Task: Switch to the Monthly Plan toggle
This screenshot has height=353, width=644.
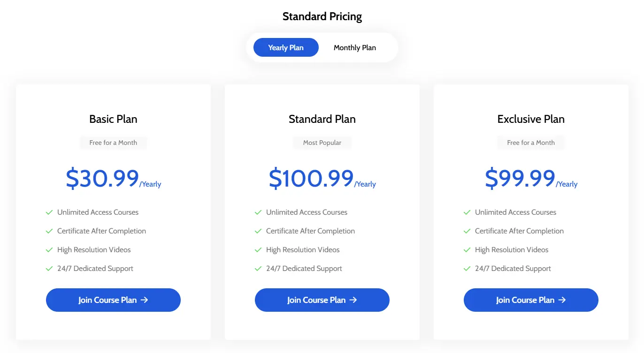Action: (x=354, y=47)
